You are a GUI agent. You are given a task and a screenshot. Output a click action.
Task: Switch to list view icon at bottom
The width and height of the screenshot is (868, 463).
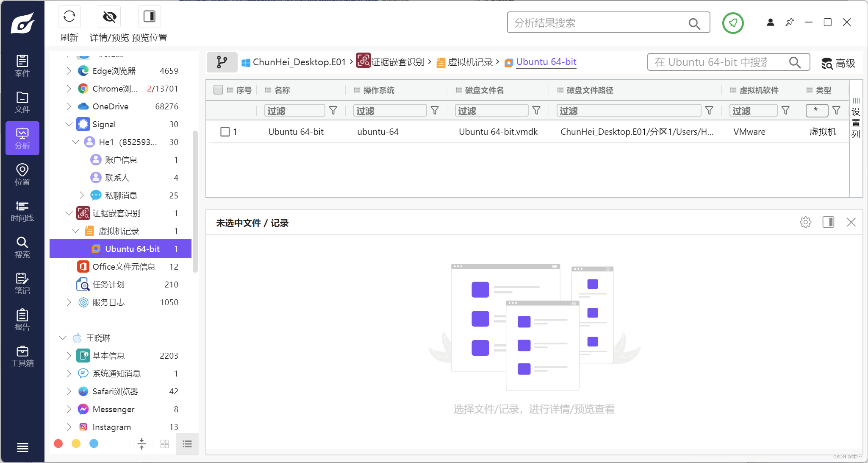(x=187, y=444)
